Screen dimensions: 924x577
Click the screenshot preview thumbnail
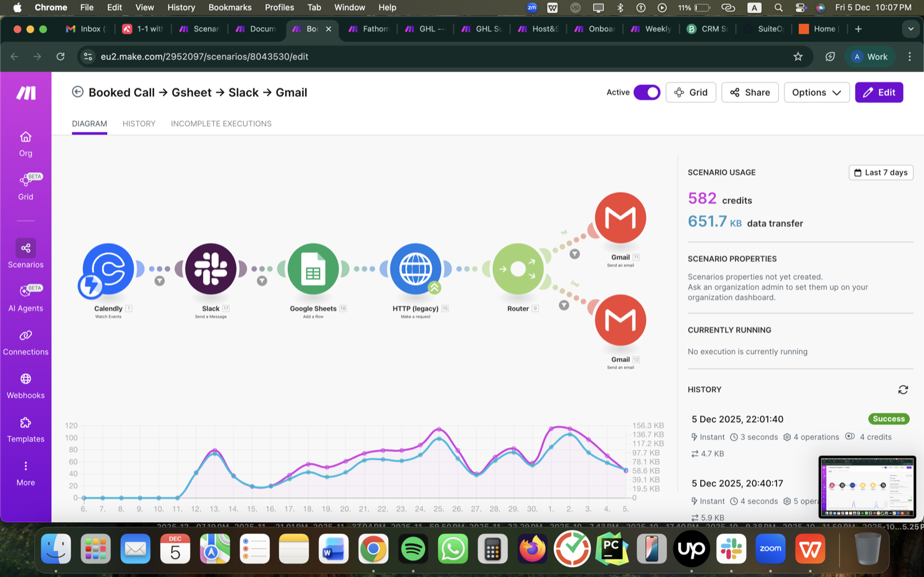pyautogui.click(x=867, y=487)
